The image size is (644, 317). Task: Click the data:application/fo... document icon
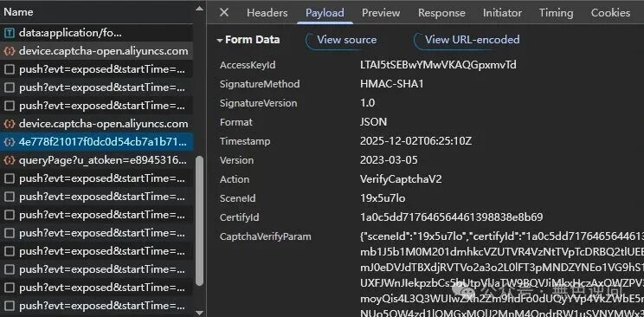click(9, 33)
